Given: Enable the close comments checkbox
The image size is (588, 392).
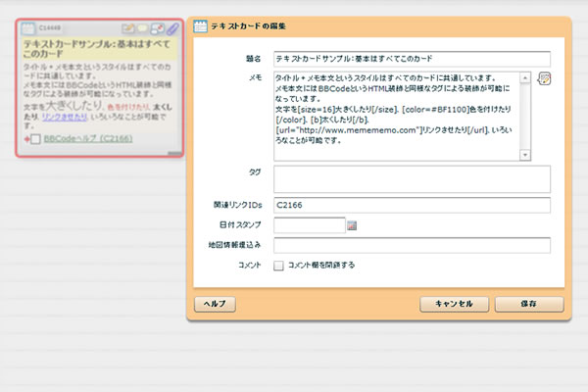Looking at the screenshot, I should (279, 265).
